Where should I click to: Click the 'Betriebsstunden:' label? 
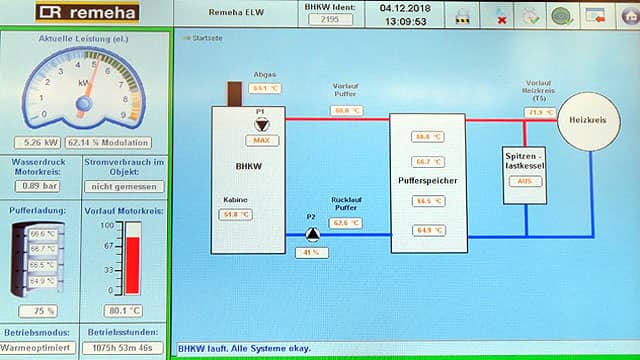tap(123, 333)
